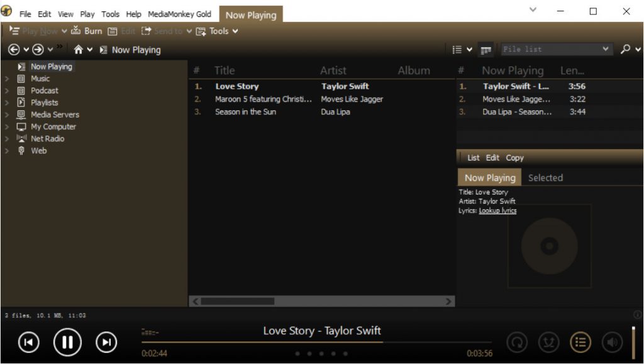Viewport: 644px width, 364px height.
Task: Toggle Now Playing list button in player
Action: click(580, 342)
